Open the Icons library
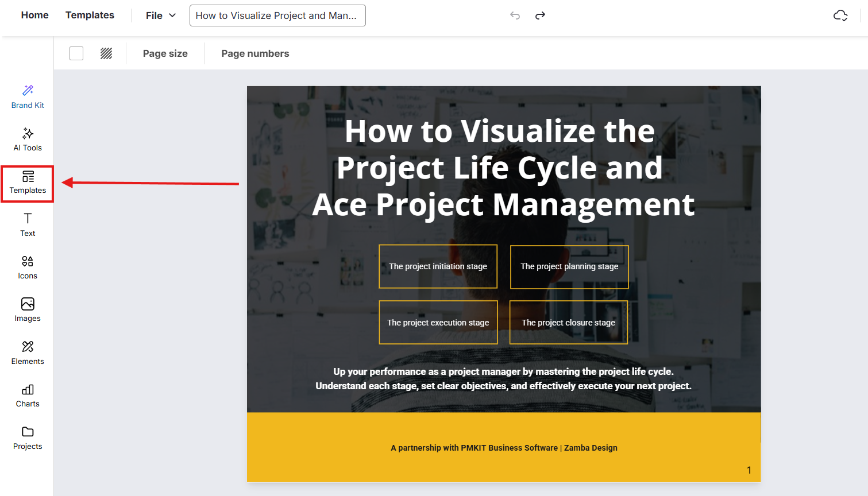This screenshot has width=868, height=496. coord(28,268)
